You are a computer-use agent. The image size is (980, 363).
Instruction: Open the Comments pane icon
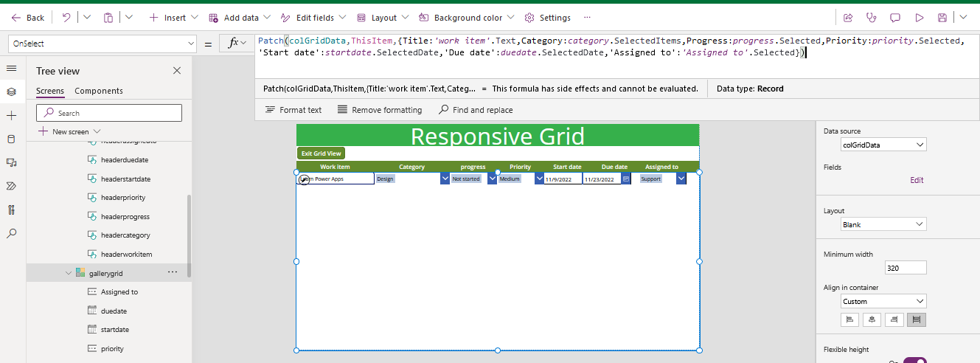coord(895,18)
